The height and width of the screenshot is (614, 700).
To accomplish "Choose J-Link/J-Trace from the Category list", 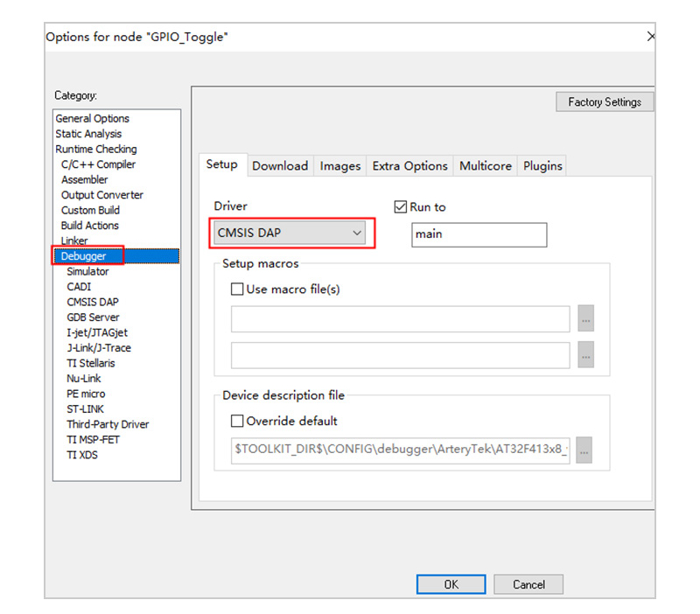I will [x=97, y=348].
